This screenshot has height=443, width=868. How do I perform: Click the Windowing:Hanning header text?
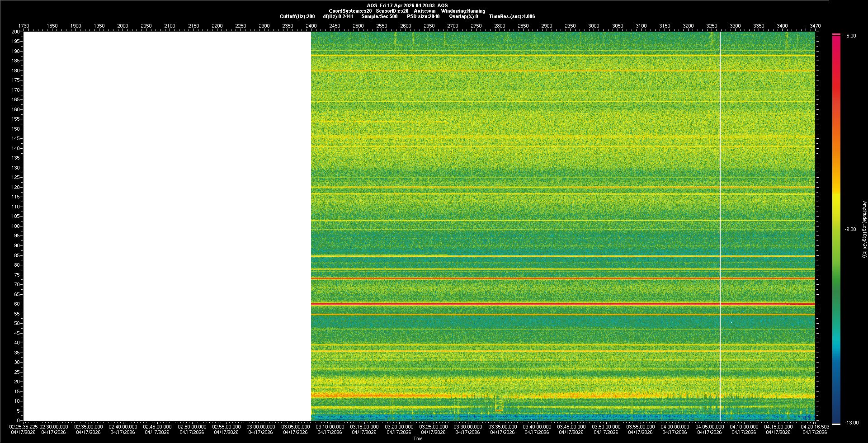click(463, 11)
